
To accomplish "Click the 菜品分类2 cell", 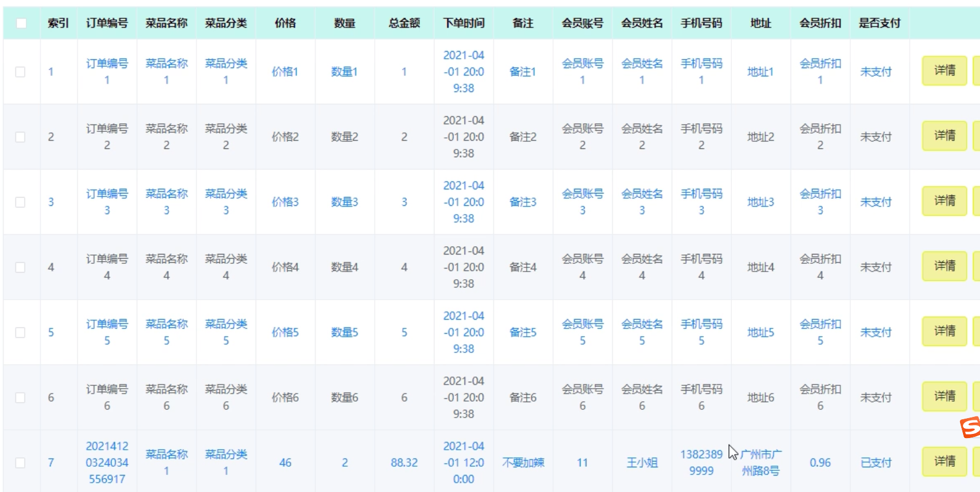I will 226,137.
